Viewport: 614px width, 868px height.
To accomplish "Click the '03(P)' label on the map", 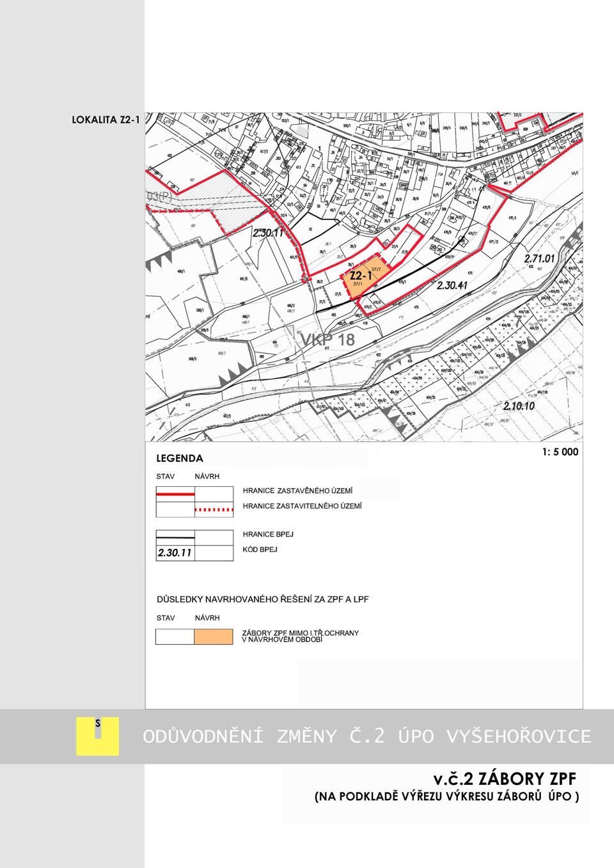I will (160, 196).
